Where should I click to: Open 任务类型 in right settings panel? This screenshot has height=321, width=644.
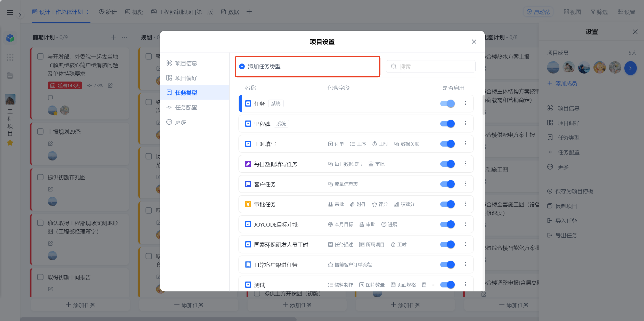(x=564, y=138)
